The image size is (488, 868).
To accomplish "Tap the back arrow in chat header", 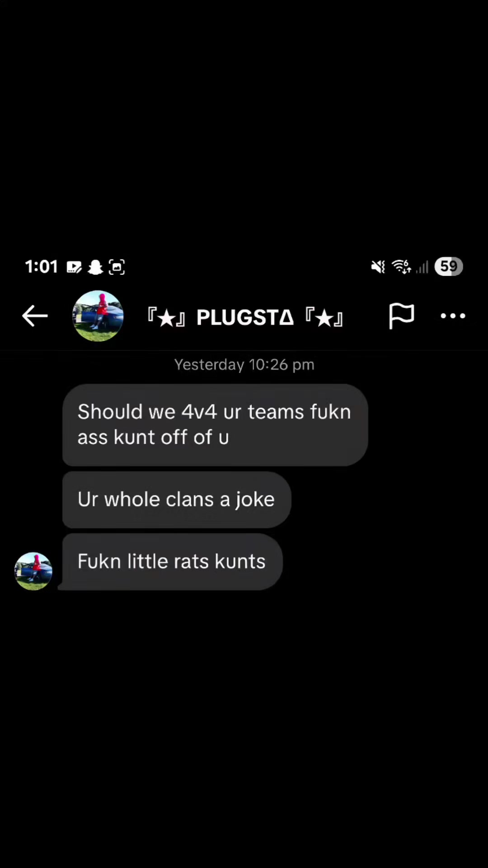I will click(35, 316).
